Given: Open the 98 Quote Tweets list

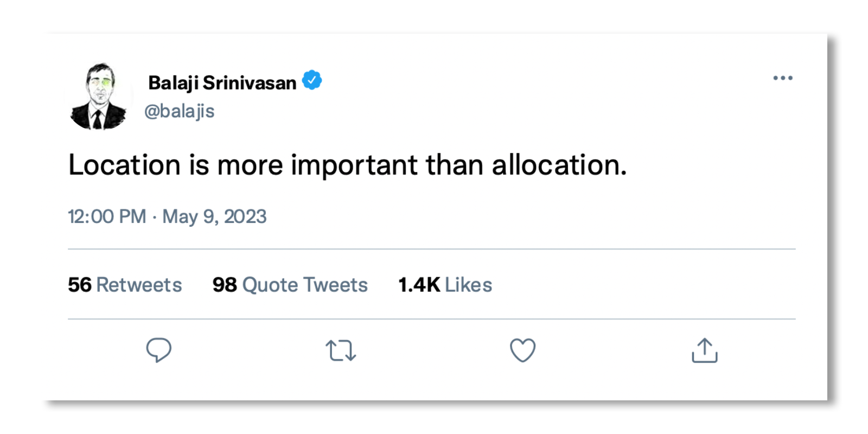Looking at the screenshot, I should coord(290,285).
